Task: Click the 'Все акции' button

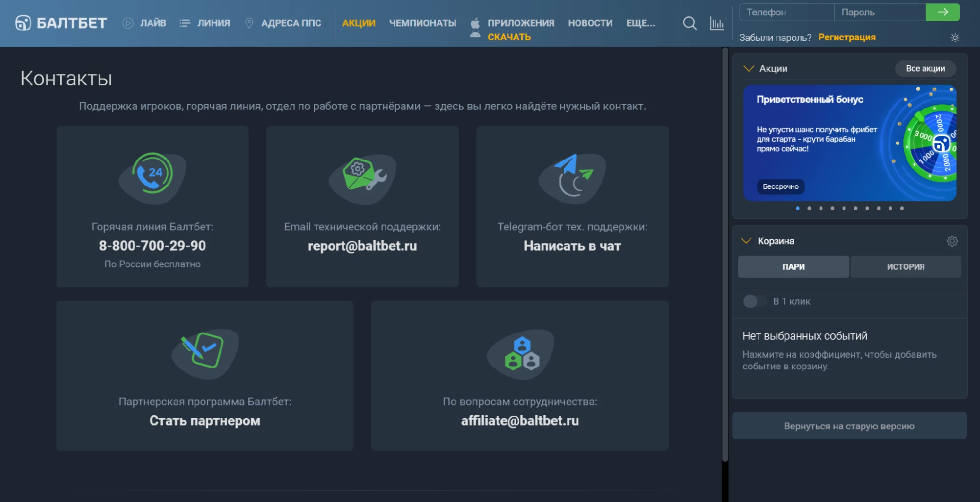Action: pyautogui.click(x=925, y=69)
